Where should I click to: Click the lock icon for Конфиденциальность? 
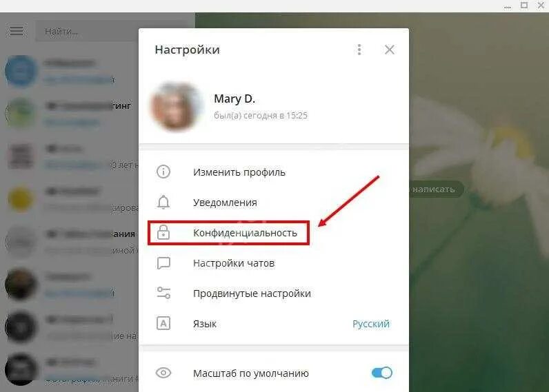tap(163, 232)
